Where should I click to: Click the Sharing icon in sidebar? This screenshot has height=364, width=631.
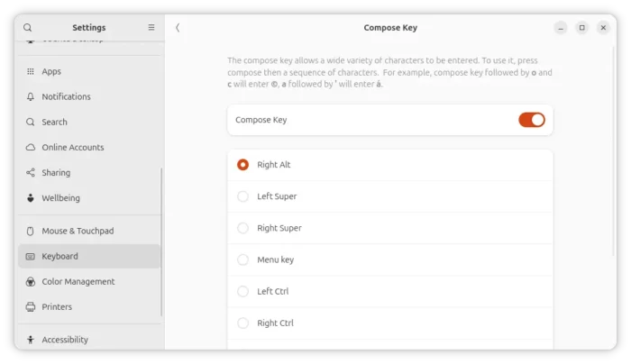pyautogui.click(x=30, y=173)
